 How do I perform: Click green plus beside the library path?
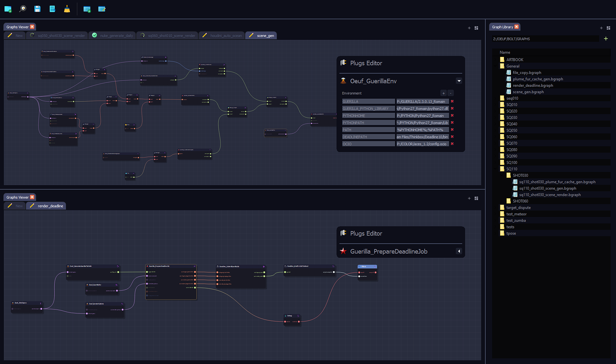(x=606, y=38)
